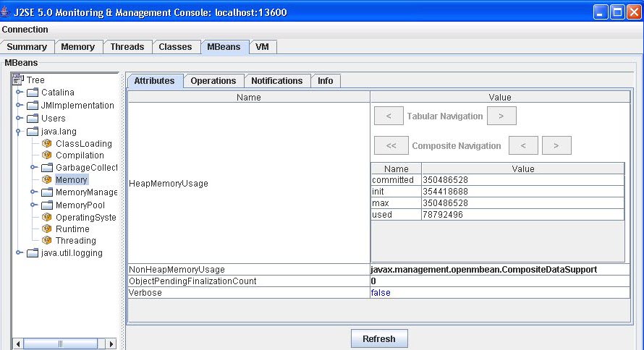Select the Compilation tree item label

(80, 155)
